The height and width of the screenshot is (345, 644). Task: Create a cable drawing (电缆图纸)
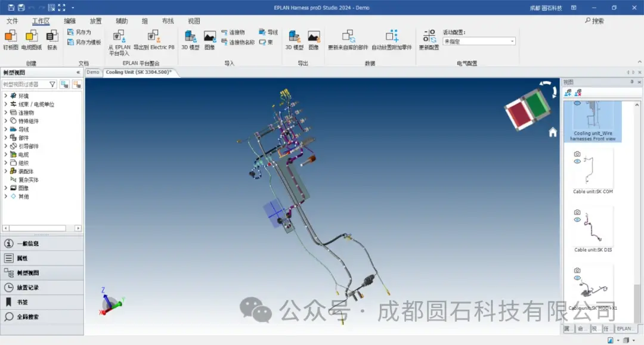pos(32,40)
